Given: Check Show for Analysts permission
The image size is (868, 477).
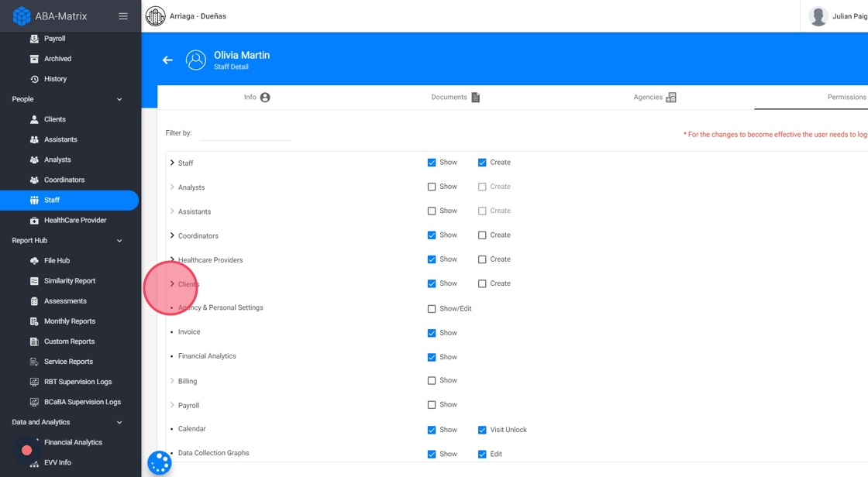Looking at the screenshot, I should [432, 187].
